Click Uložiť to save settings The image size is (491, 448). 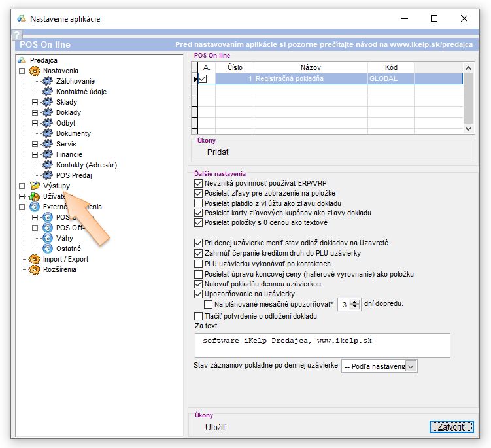coord(216,428)
